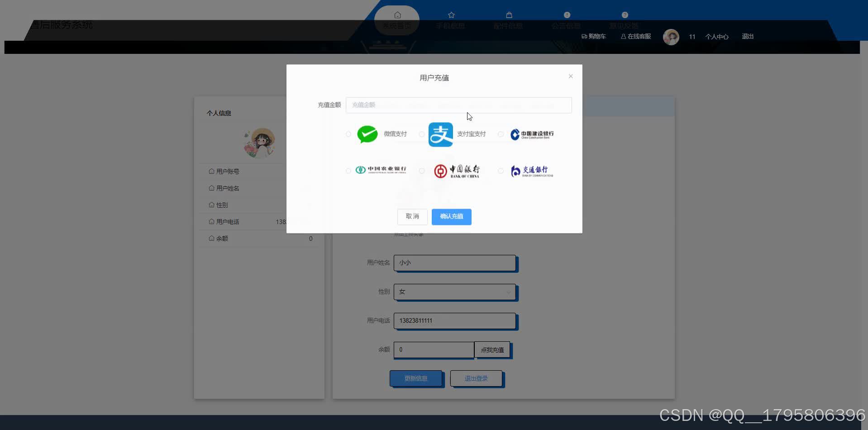Click the profile avatar in 个人信息 panel
Viewport: 868px width, 430px height.
click(x=259, y=143)
